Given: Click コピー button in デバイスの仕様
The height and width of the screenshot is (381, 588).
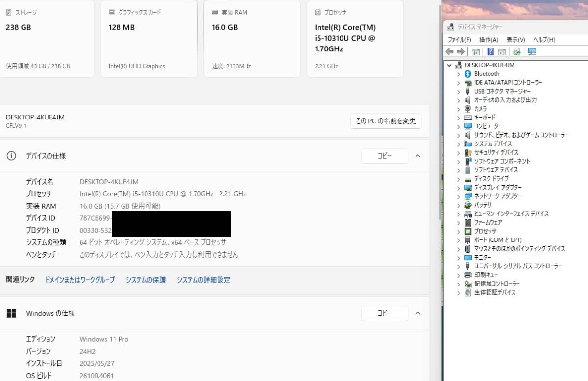Looking at the screenshot, I should click(385, 156).
